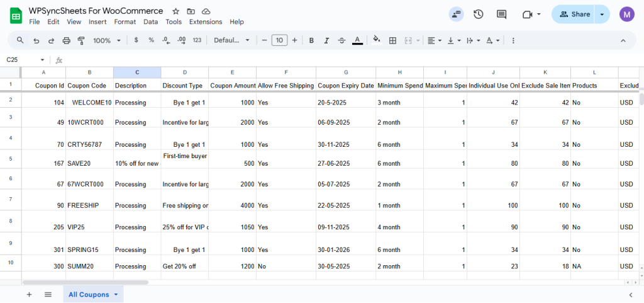Open the font family dropdown
This screenshot has width=644, height=303.
point(231,40)
